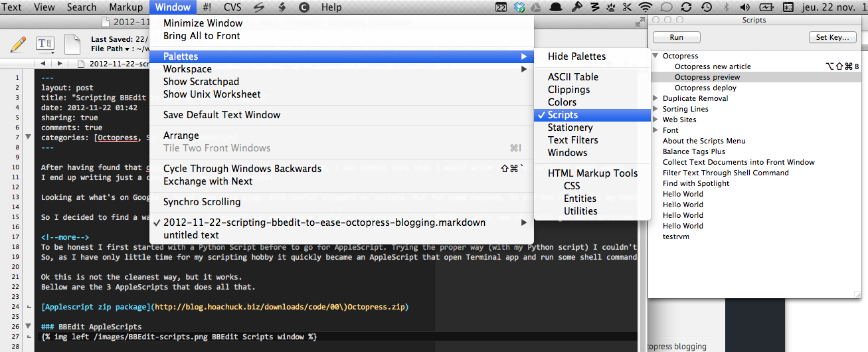This screenshot has width=868, height=352.
Task: Open the Text Filters palette
Action: 592,140
